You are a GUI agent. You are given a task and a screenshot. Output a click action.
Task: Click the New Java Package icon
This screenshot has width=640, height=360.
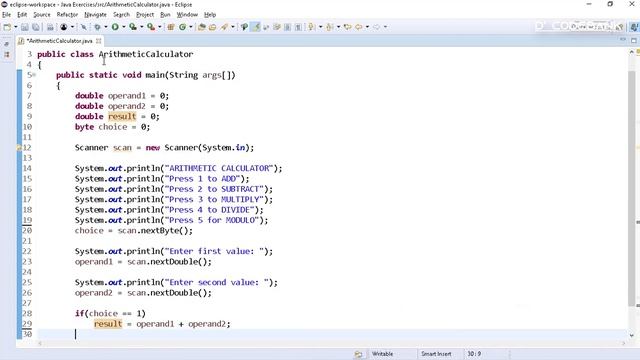point(171,27)
